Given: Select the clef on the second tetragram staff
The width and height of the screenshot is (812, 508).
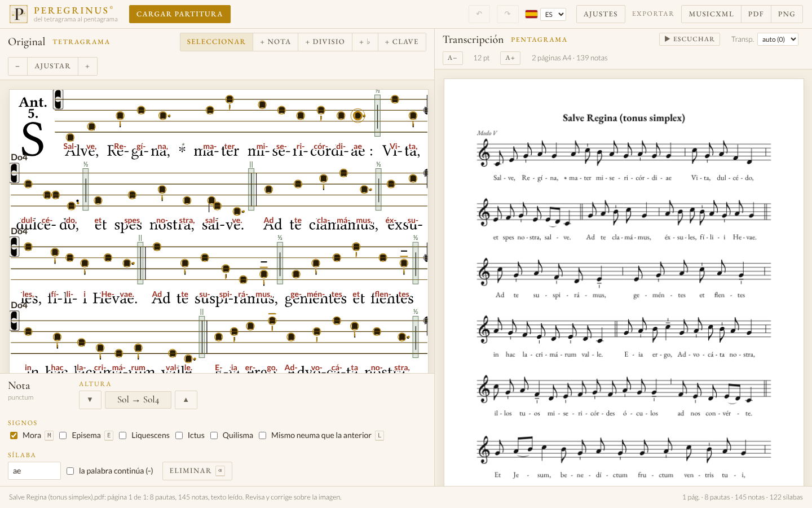Looking at the screenshot, I should [x=15, y=173].
